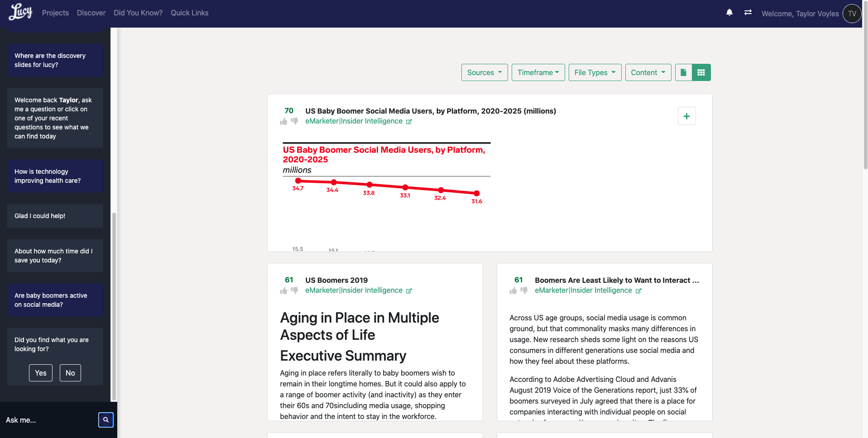Click the search magnifier button in Ask me box
Image resolution: width=868 pixels, height=438 pixels.
pos(106,420)
